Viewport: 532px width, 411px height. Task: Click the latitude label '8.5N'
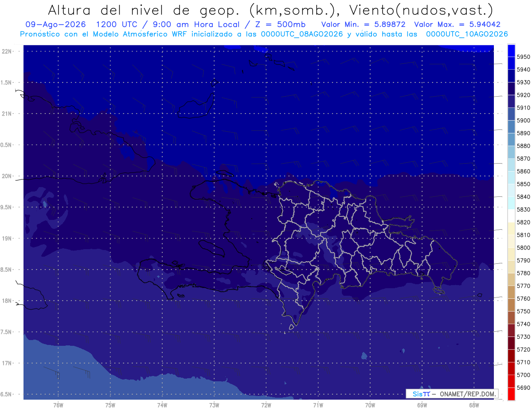[6, 270]
